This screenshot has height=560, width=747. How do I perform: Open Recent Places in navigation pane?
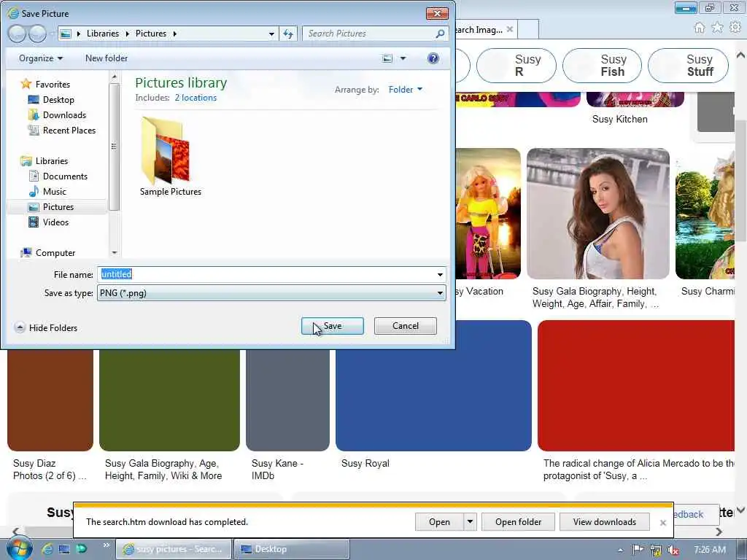tap(69, 130)
